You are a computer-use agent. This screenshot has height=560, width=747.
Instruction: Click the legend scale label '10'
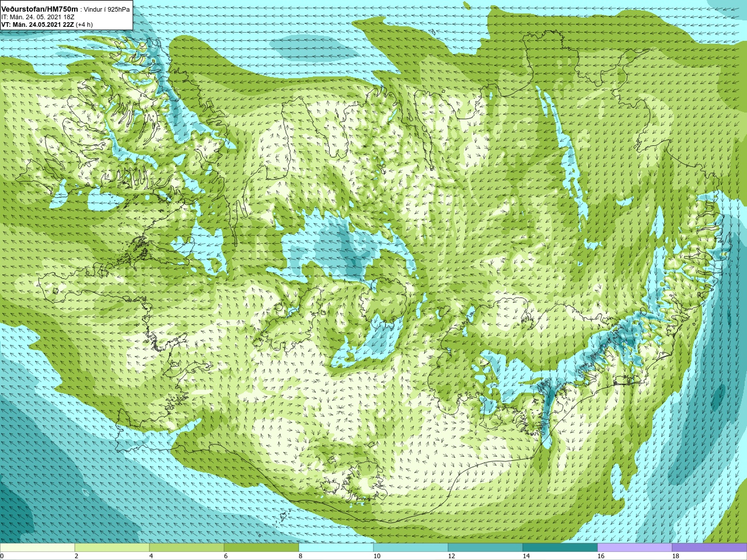[376, 556]
